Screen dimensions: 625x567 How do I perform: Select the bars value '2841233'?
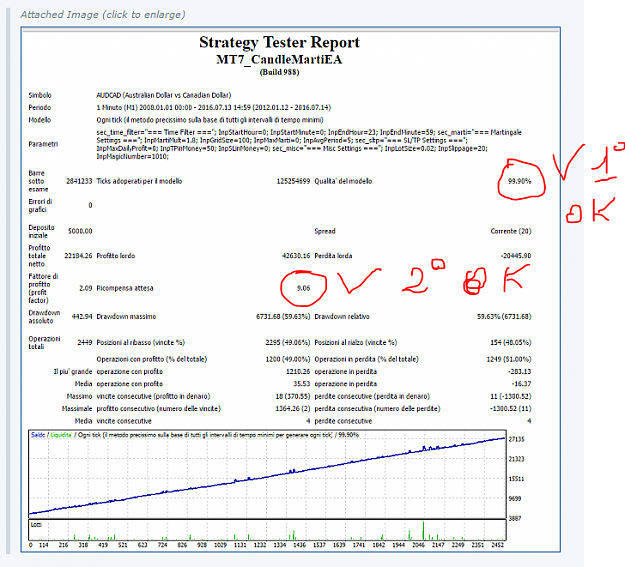coord(79,181)
